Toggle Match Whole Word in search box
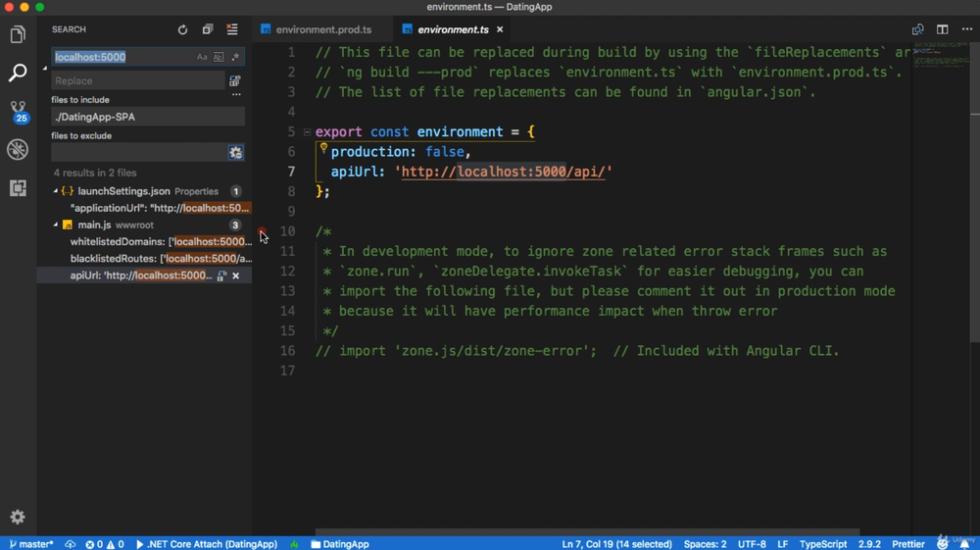 (x=219, y=57)
